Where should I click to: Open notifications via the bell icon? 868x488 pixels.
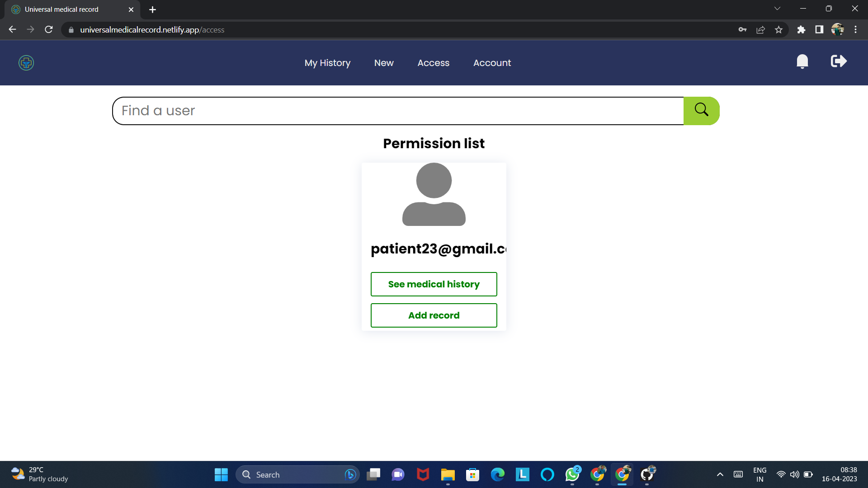click(802, 61)
